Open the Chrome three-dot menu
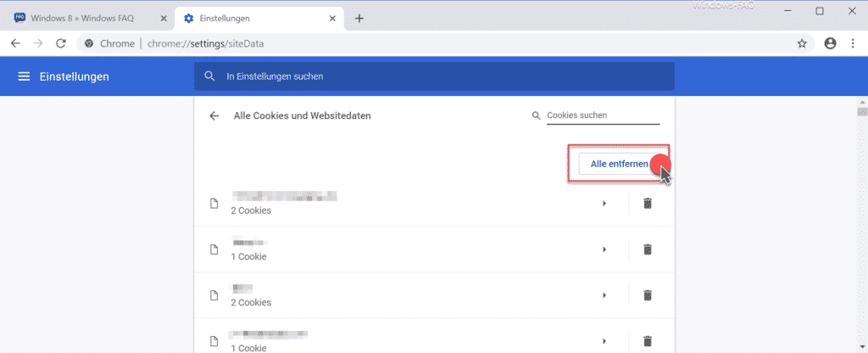The height and width of the screenshot is (353, 868). [853, 44]
